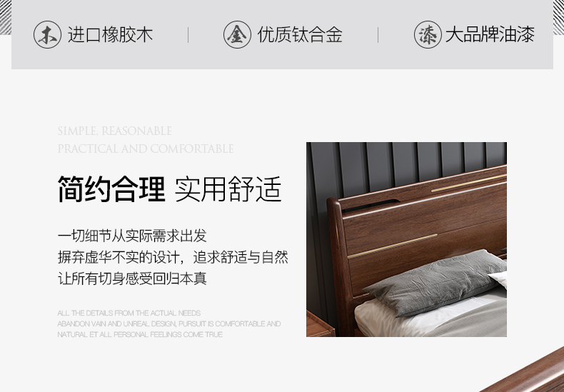Click the circular 漆 paint icon
Screen dimensions: 564x392
click(x=428, y=34)
